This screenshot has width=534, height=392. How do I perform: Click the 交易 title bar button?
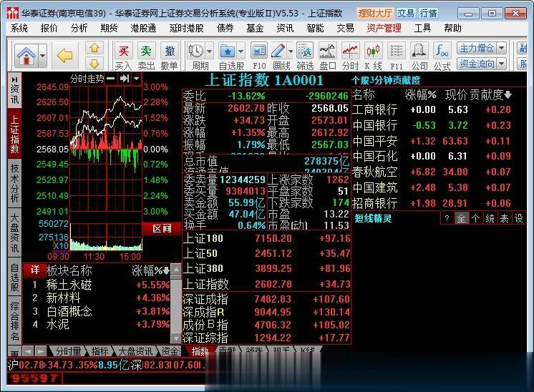(406, 14)
